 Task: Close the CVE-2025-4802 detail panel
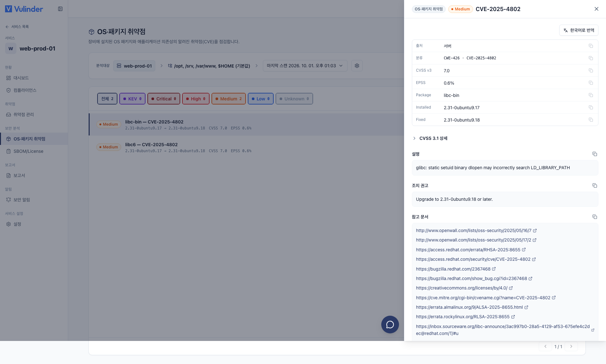(x=597, y=9)
